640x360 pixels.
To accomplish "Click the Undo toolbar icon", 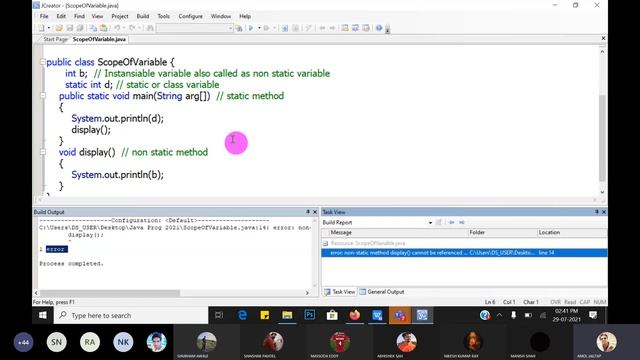I will 117,28.
